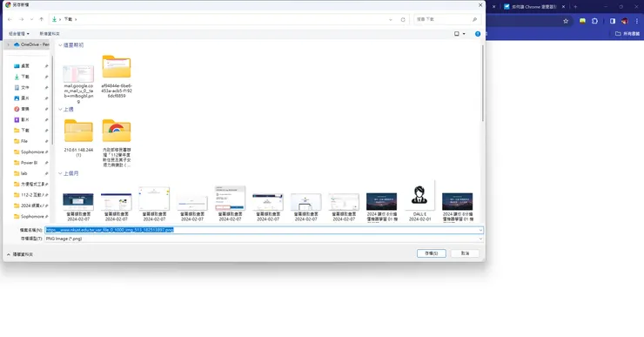Open 音樂 Music in the sidebar
This screenshot has width=644, height=337.
[x=25, y=109]
